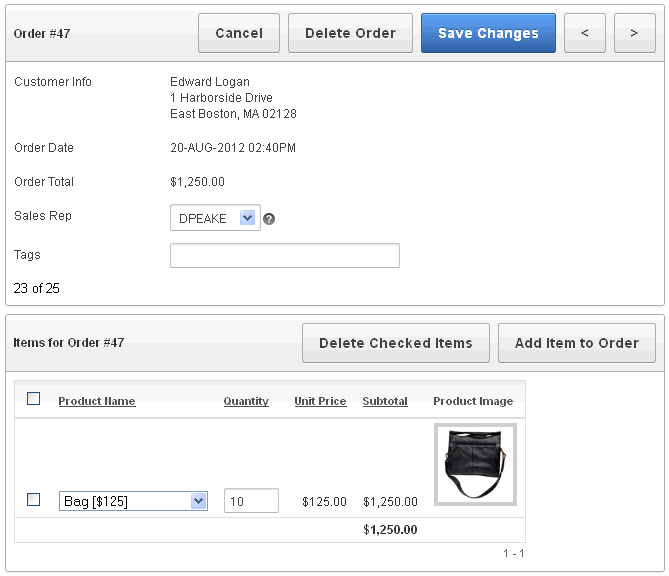Open the Sales Rep DPEAKE dropdown
Screen dimensions: 669x576
[215, 218]
